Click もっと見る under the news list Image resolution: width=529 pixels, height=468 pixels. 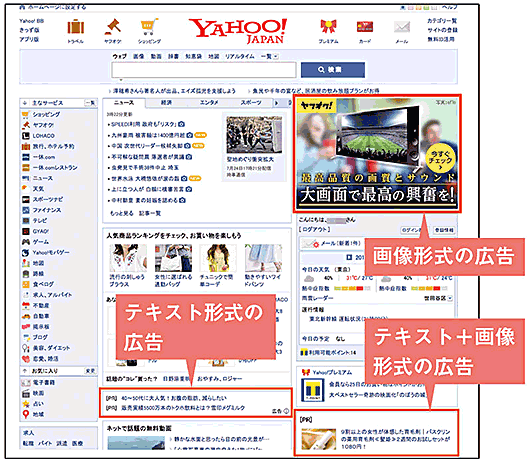pyautogui.click(x=122, y=214)
